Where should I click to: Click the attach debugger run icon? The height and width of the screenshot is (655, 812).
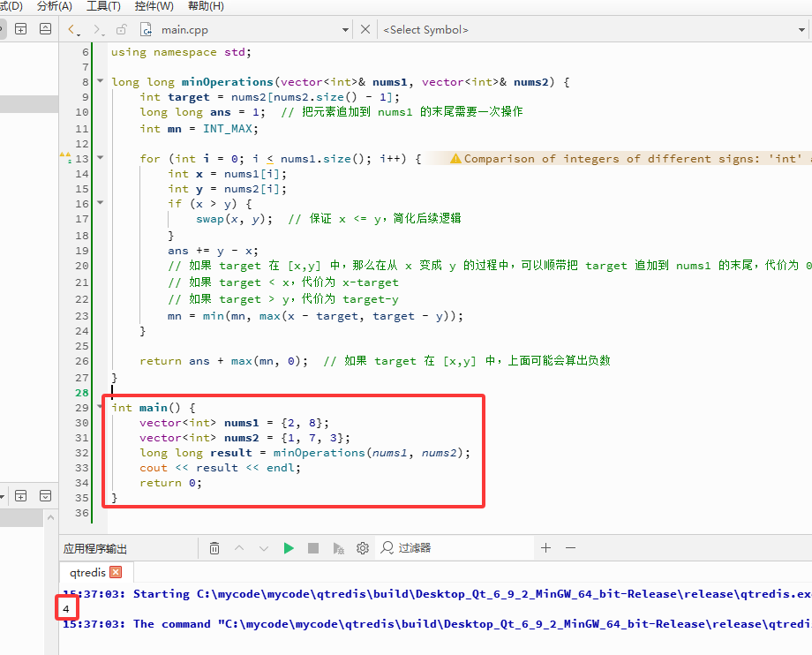(338, 548)
